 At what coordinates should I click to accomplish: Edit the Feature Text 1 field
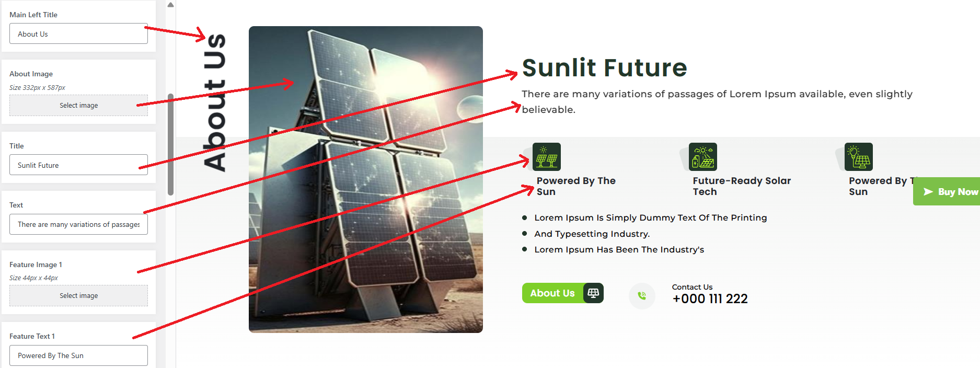78,355
